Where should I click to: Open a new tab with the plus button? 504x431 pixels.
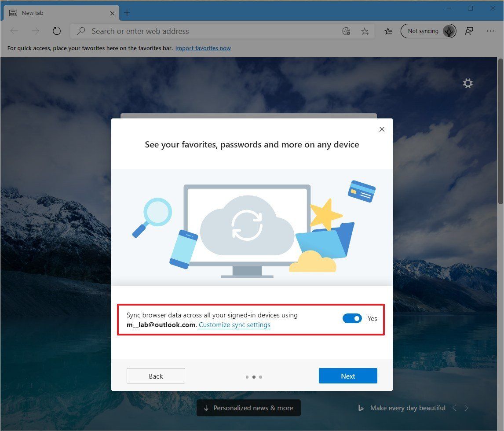click(127, 13)
